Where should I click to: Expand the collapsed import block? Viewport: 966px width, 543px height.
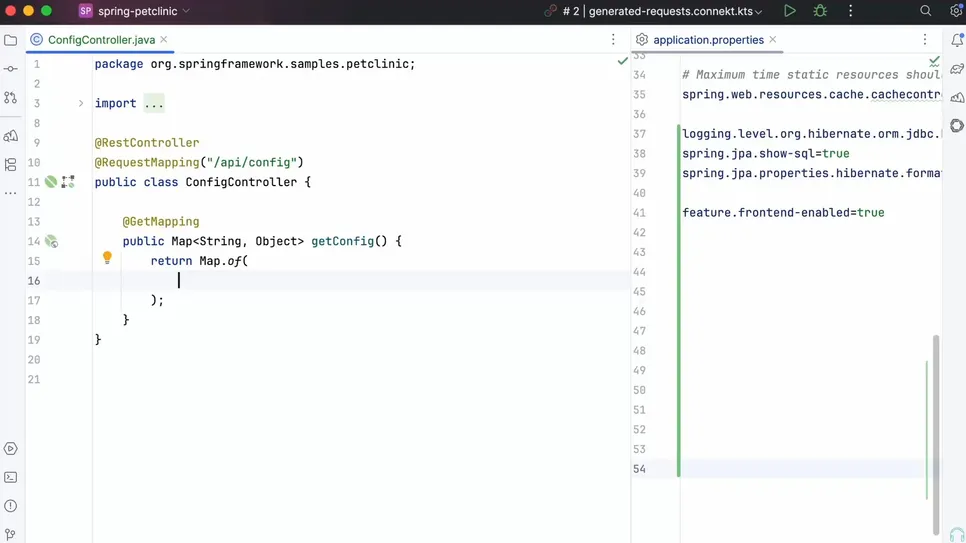click(81, 103)
